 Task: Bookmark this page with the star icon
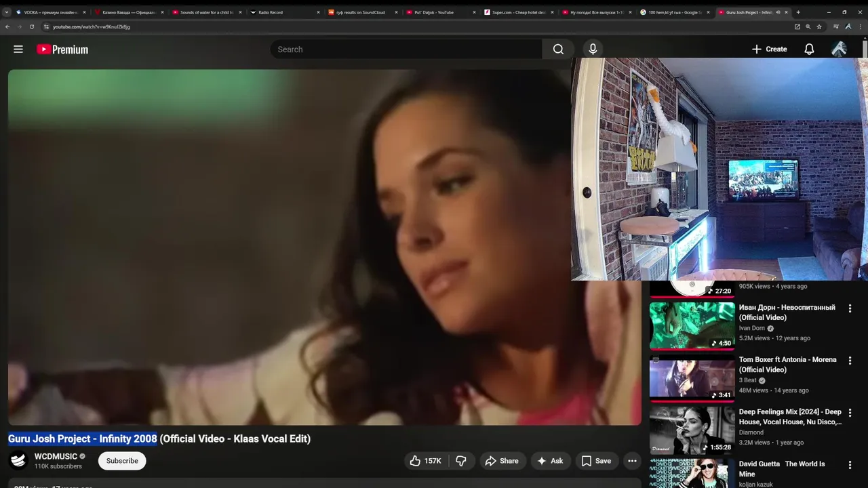[819, 26]
